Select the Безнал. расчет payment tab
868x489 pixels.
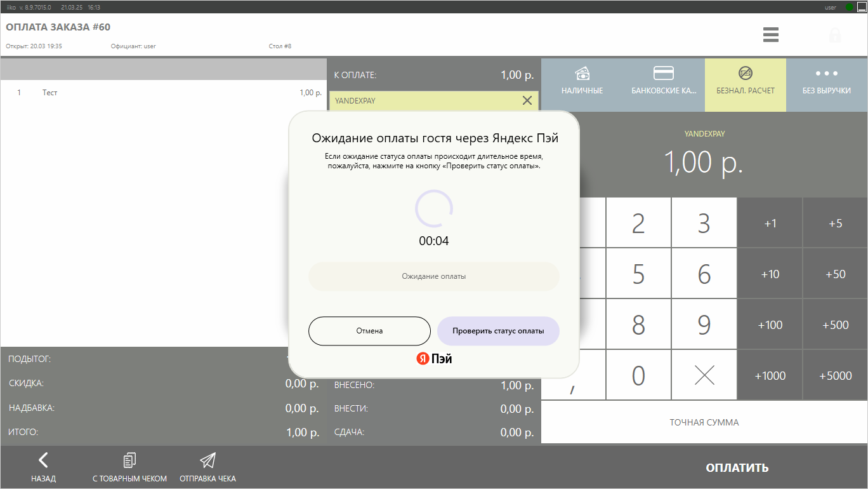746,85
